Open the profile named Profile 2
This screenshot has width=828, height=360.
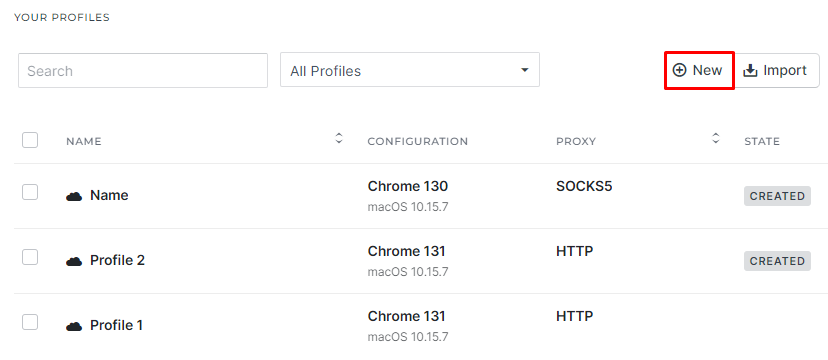tap(117, 261)
